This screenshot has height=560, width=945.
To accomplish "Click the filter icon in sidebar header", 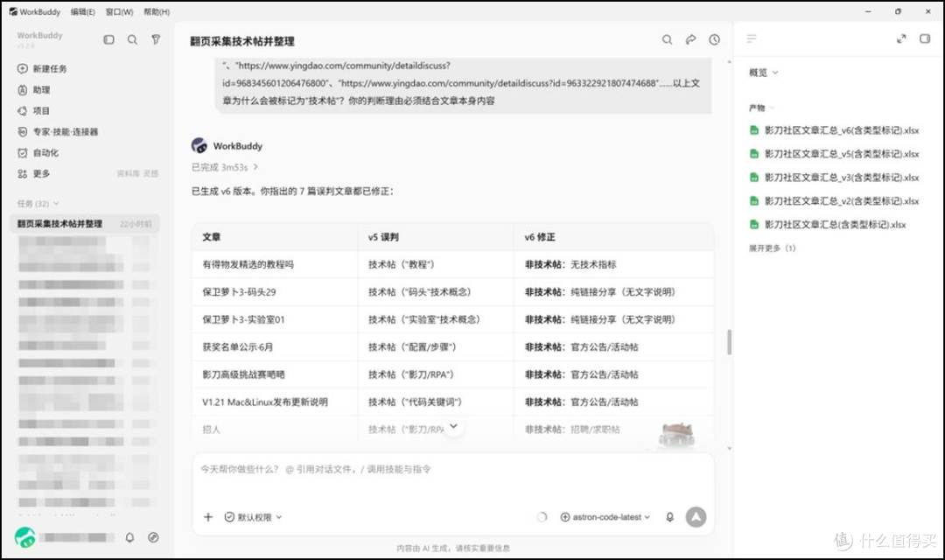I will 156,39.
